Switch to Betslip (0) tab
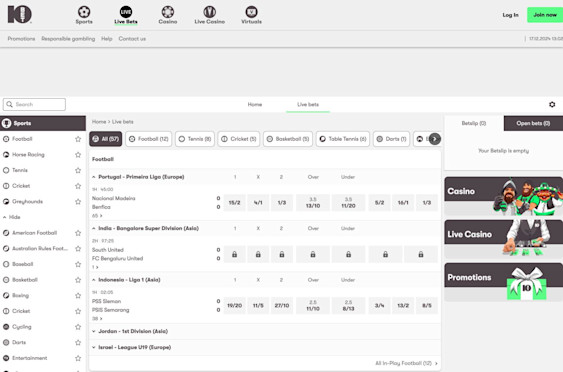The image size is (563, 372). coord(474,123)
